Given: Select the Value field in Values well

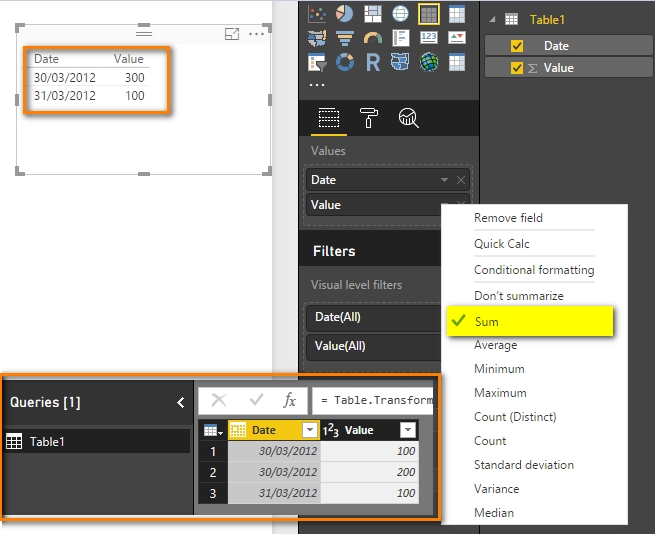Looking at the screenshot, I should point(374,205).
